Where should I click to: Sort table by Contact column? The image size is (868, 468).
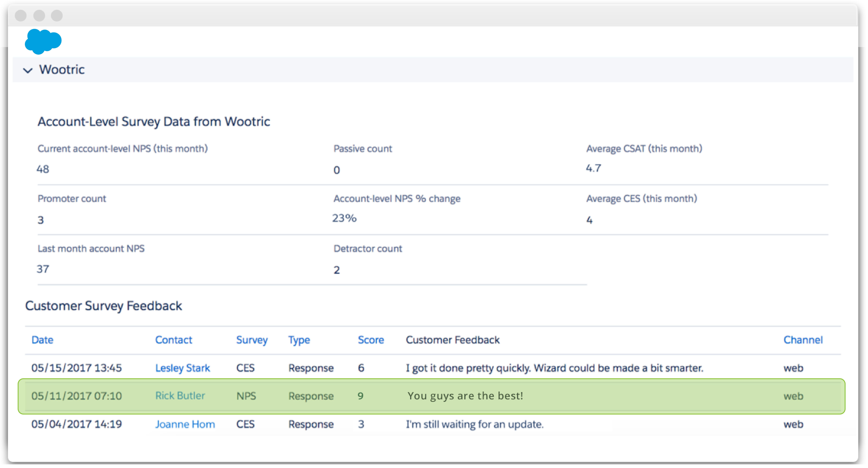tap(174, 340)
